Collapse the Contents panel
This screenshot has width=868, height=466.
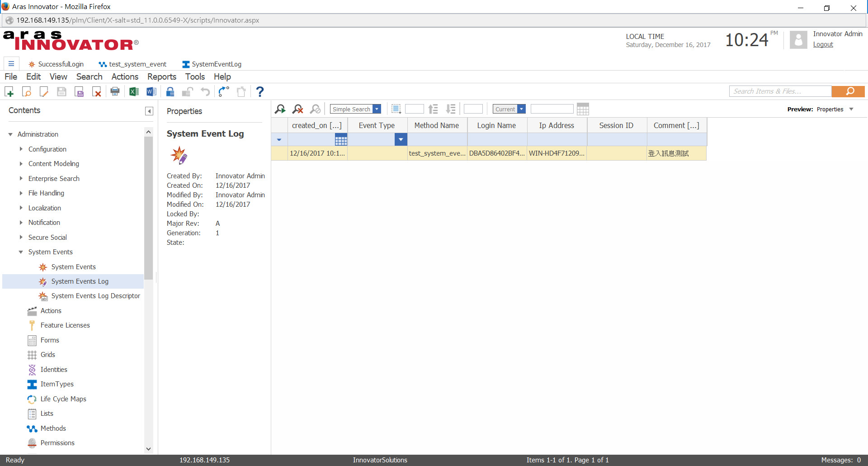point(149,111)
